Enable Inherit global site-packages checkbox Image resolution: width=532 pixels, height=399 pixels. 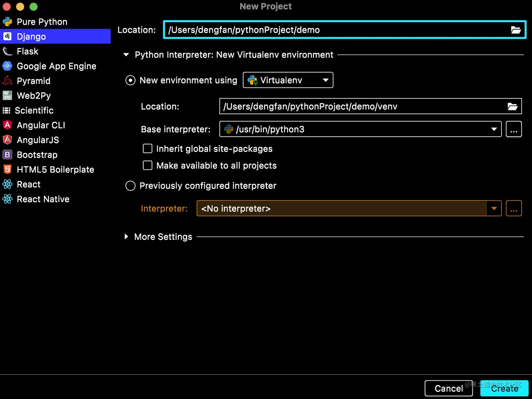(147, 149)
